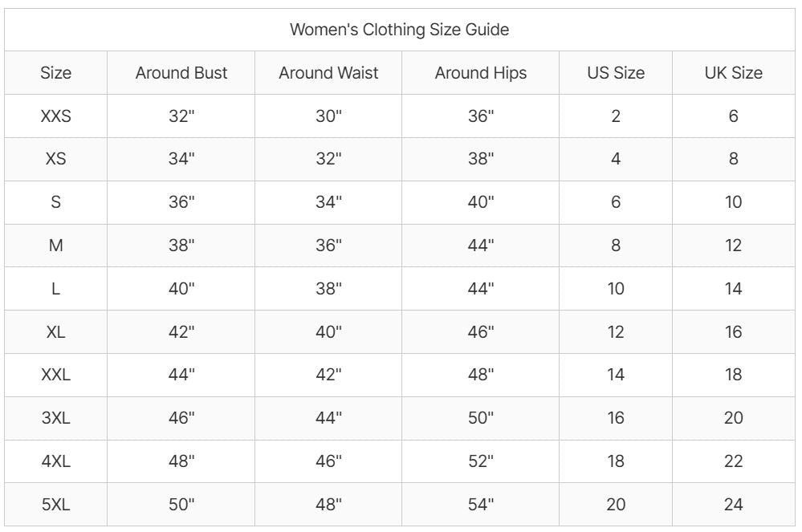Click the UK size value for S

(733, 202)
